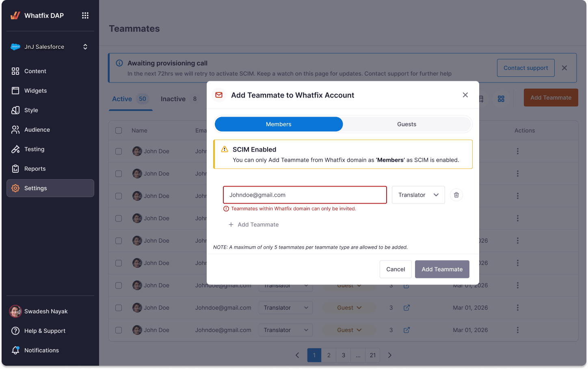Click external link icon in the last row
Viewport: 588px width, 369px height.
tap(406, 330)
